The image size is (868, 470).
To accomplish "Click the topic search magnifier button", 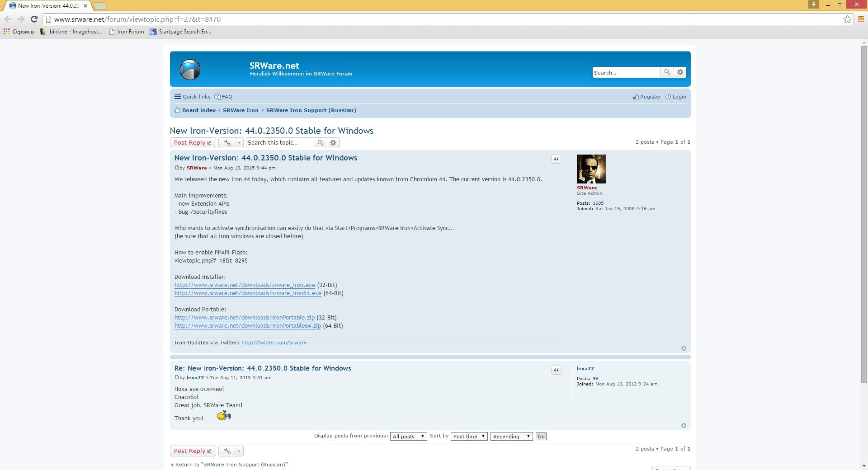I will (320, 143).
